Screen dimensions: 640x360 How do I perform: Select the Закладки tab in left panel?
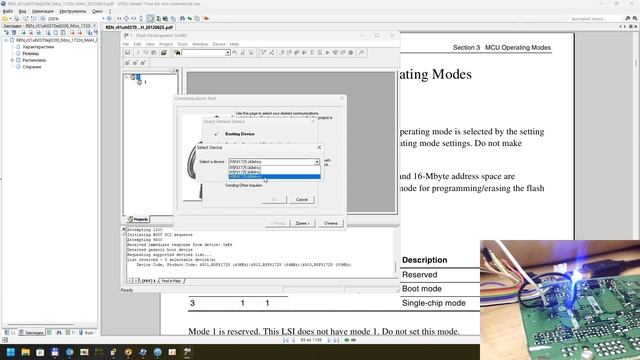(31, 333)
